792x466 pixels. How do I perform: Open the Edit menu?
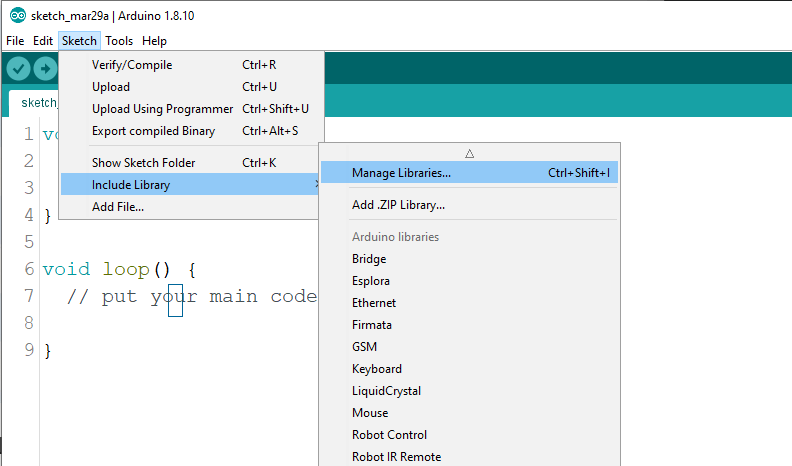43,41
